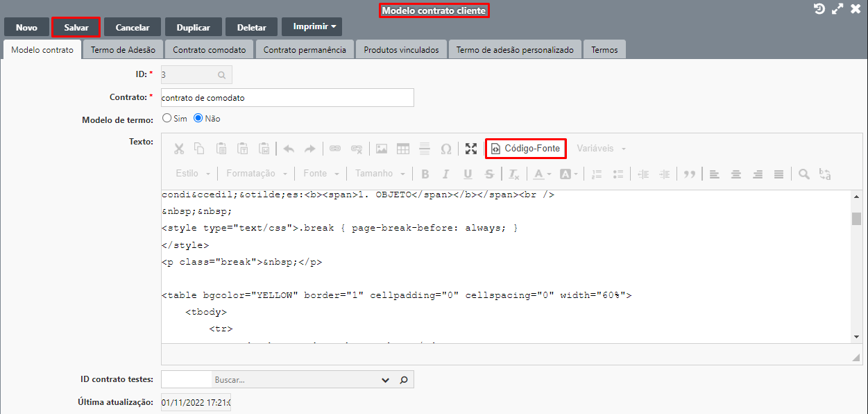Toggle Código-Fonte source view
868x414 pixels.
(x=526, y=149)
